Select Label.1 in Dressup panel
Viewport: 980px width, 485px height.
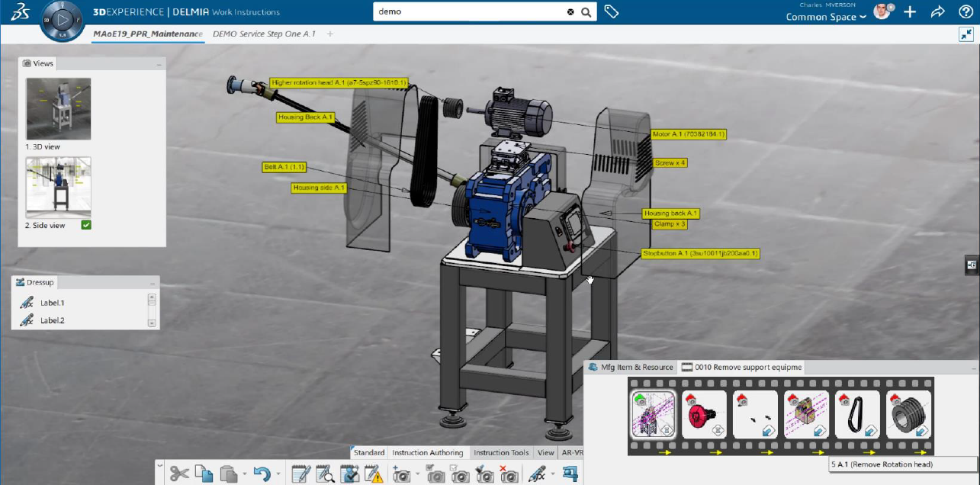tap(53, 303)
